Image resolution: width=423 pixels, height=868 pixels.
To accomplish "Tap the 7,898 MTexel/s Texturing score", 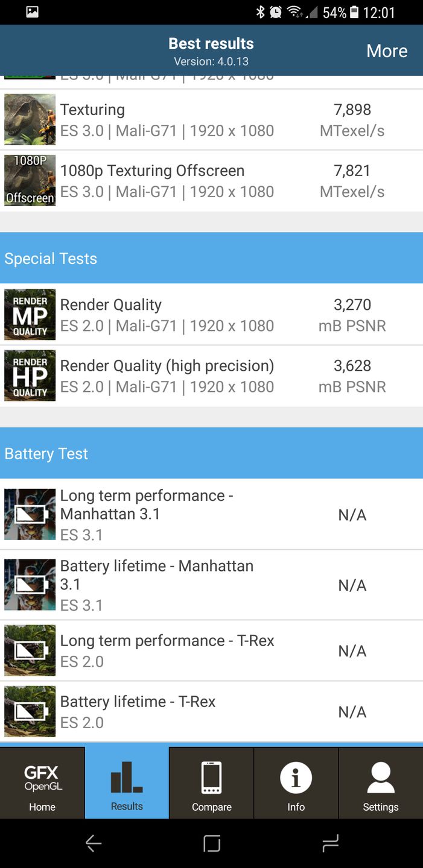I will point(352,119).
